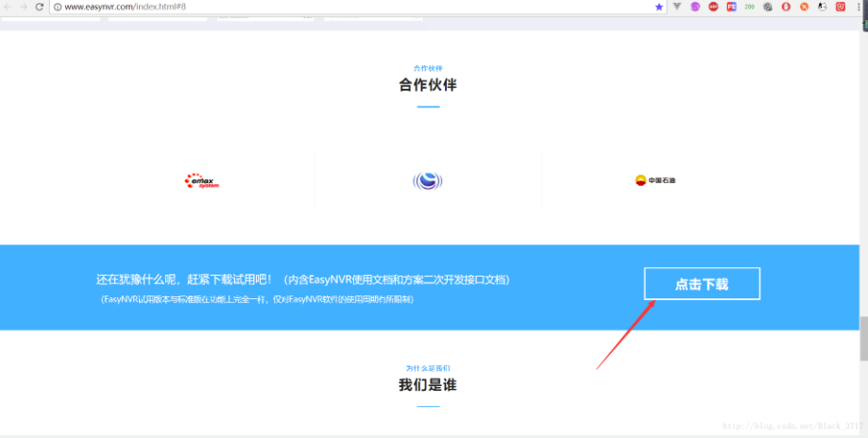Click the 中国石油 partner logo

[x=655, y=180]
